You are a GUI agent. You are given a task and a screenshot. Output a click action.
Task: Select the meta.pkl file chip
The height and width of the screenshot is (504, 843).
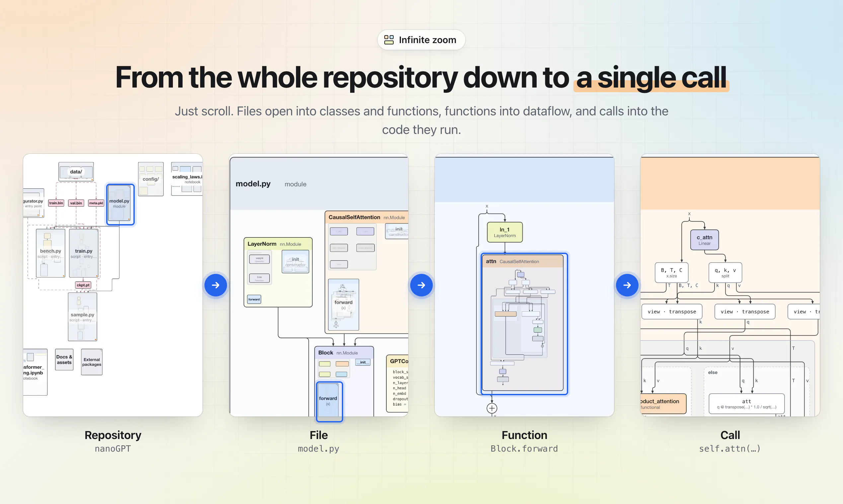coord(96,203)
